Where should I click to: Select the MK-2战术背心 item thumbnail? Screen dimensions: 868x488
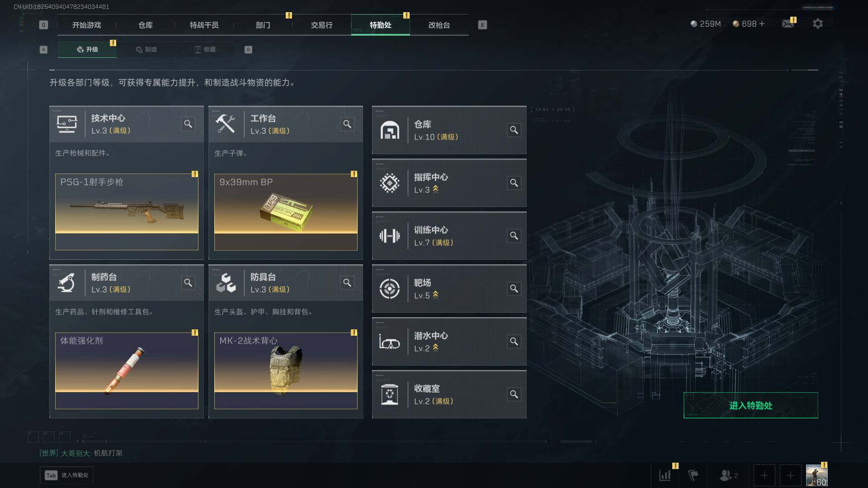286,371
